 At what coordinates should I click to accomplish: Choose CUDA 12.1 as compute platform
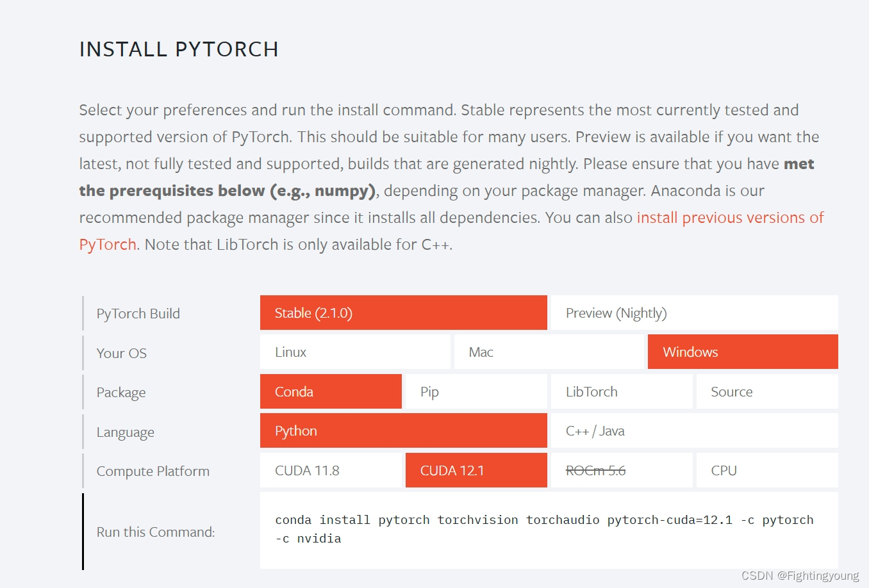476,470
